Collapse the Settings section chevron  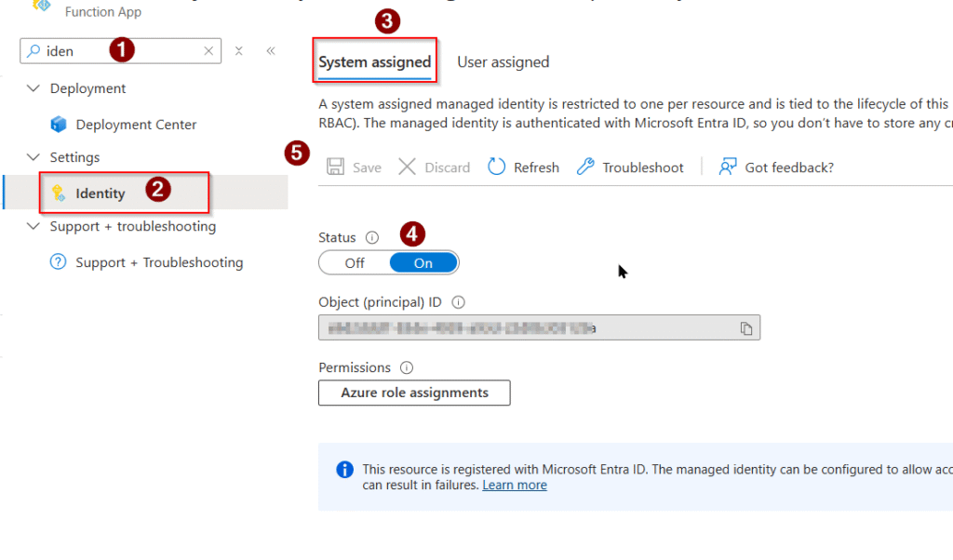click(x=34, y=158)
